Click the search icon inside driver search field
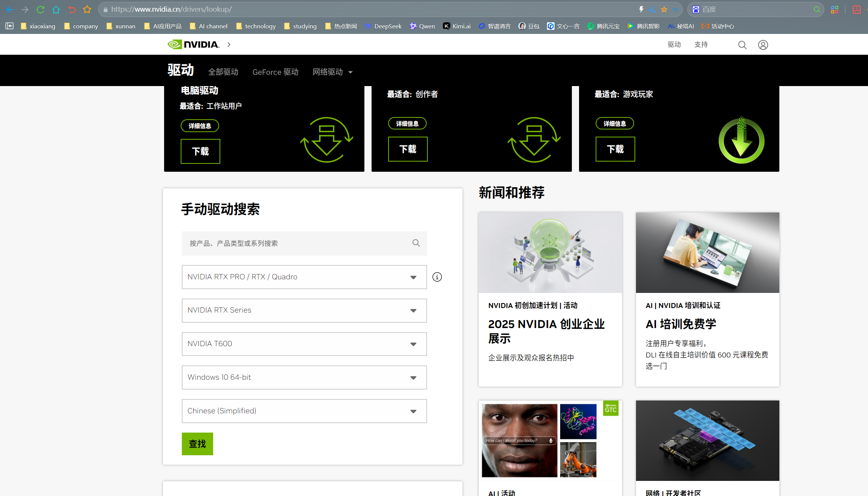This screenshot has width=868, height=496. (416, 243)
